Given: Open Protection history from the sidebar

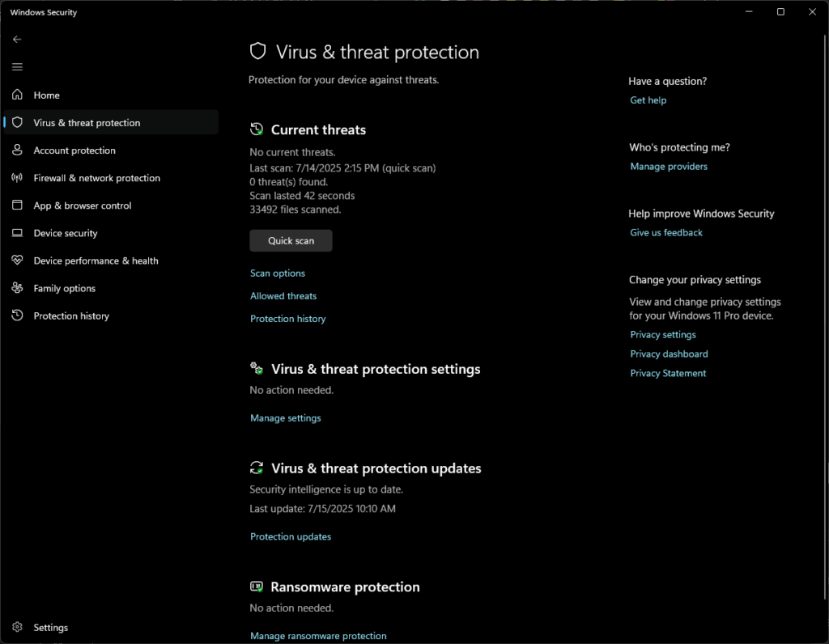Looking at the screenshot, I should pos(71,316).
